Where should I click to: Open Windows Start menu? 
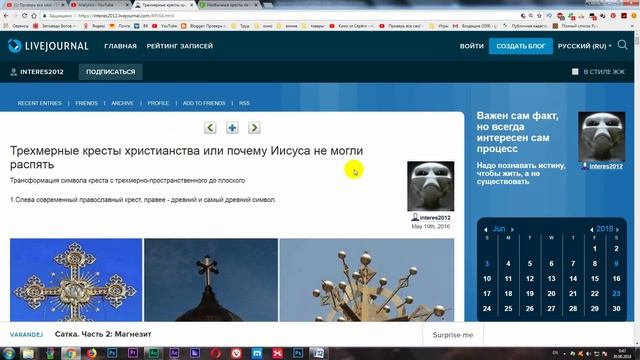(9, 353)
